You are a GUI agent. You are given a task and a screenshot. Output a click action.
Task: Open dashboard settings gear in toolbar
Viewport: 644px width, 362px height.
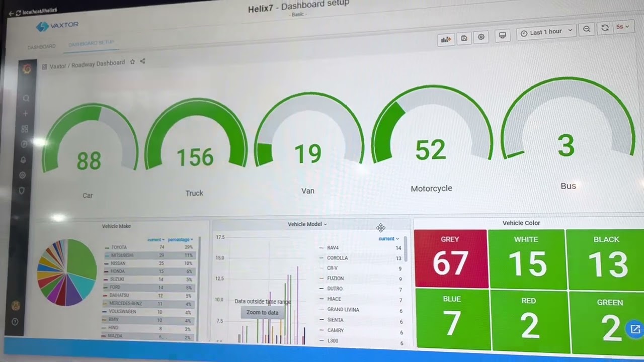click(x=481, y=37)
